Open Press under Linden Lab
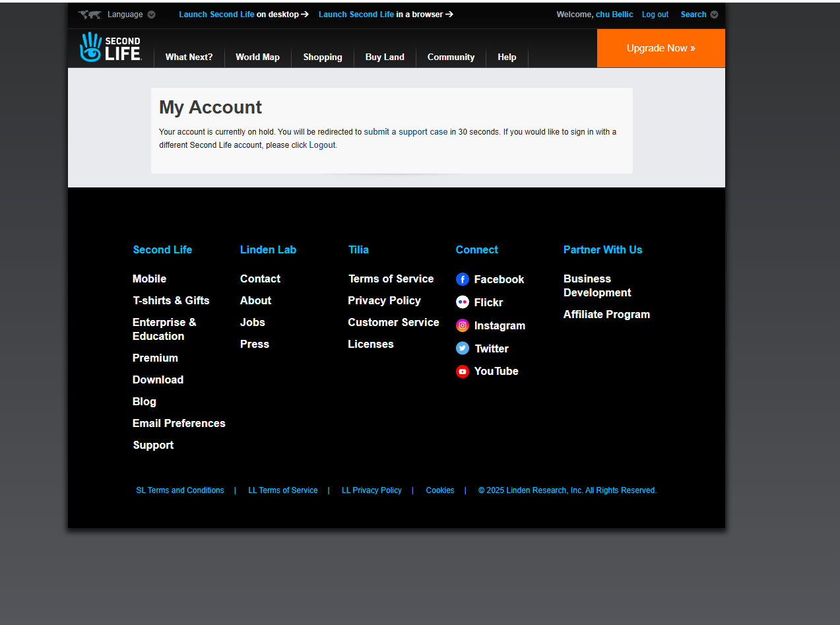 (255, 345)
